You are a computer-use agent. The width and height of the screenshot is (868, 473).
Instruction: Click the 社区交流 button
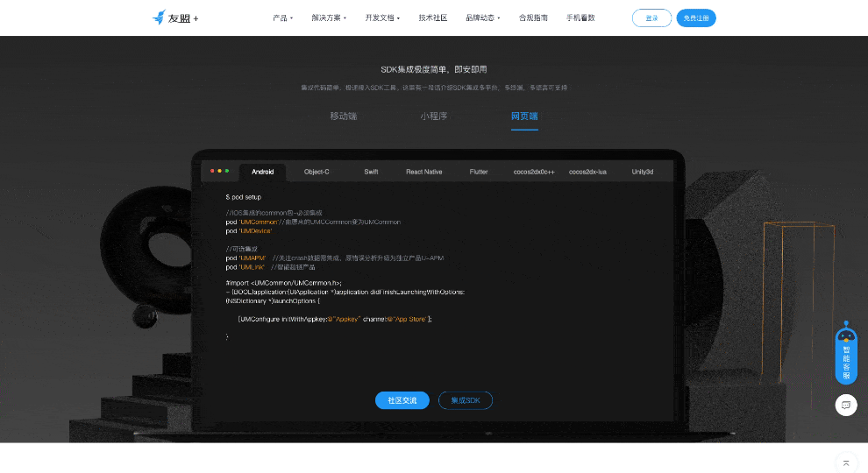[402, 400]
